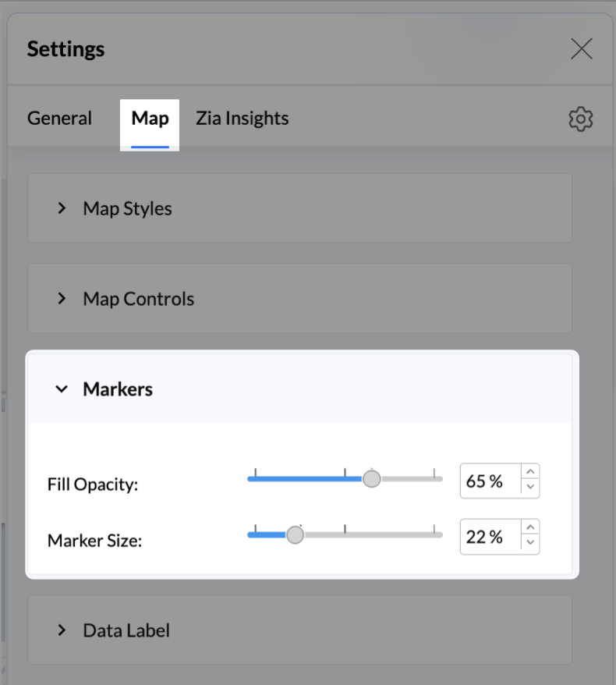Increase Fill Opacity with up arrow
Viewport: 616px width, 685px height.
tap(530, 472)
